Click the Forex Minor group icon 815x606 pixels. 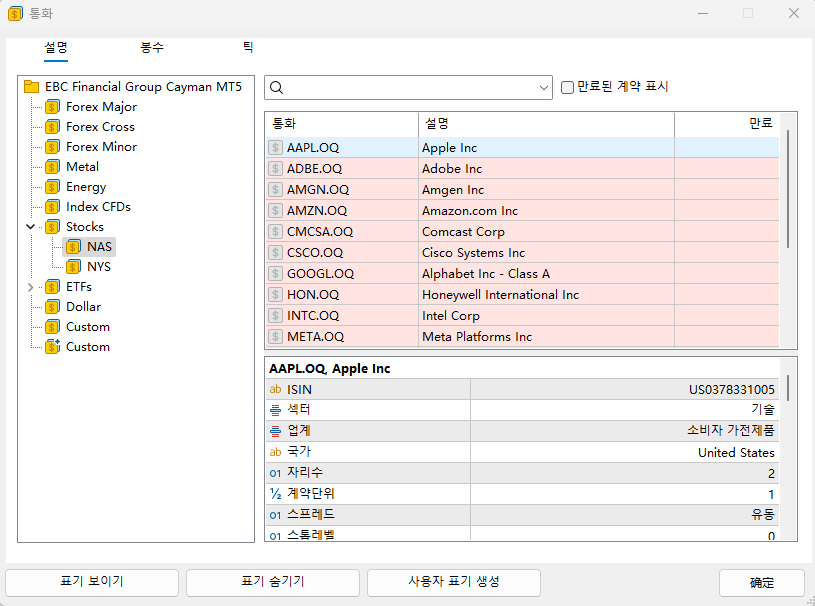[52, 147]
